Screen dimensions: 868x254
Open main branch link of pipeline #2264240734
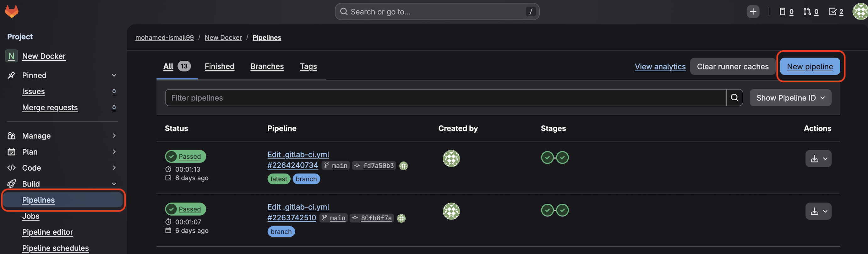pos(339,166)
